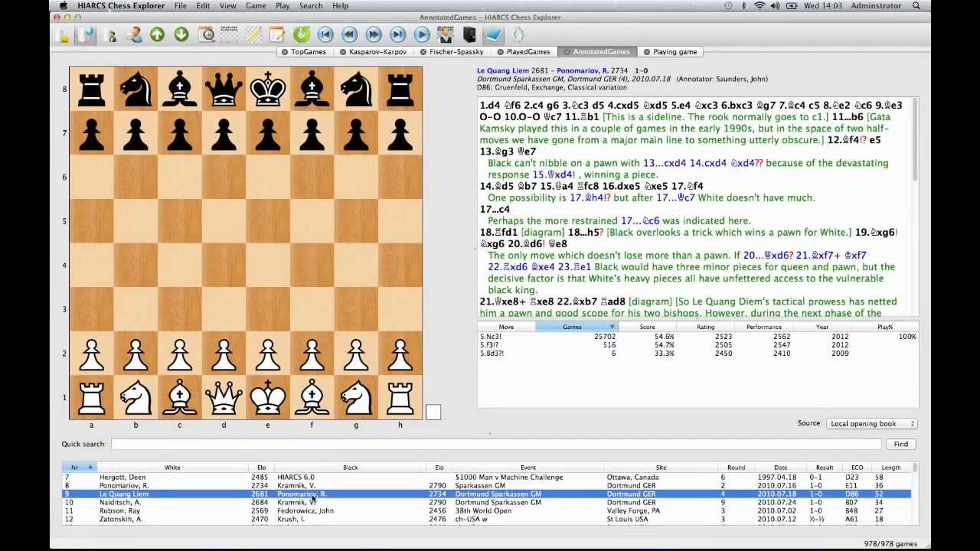This screenshot has width=980, height=551.
Task: Open Spotlight search in macOS menu bar
Action: click(x=916, y=5)
